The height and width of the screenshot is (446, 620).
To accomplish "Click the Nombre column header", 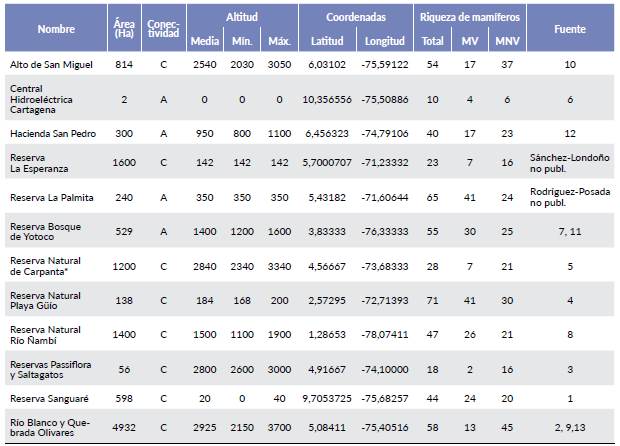I will coord(56,29).
